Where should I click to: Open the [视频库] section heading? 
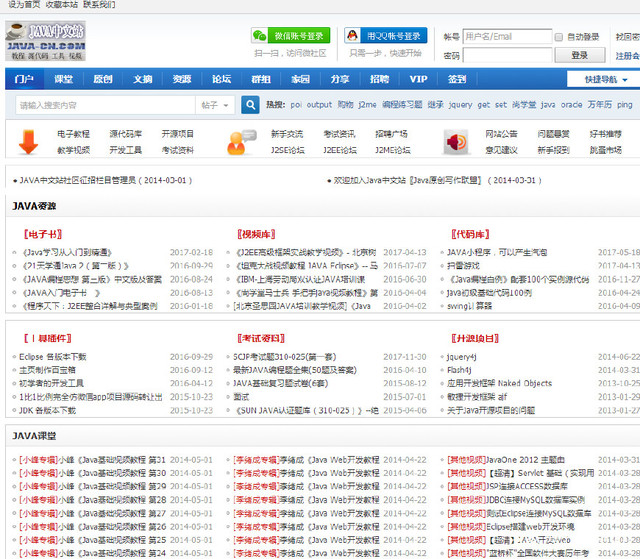click(x=256, y=234)
